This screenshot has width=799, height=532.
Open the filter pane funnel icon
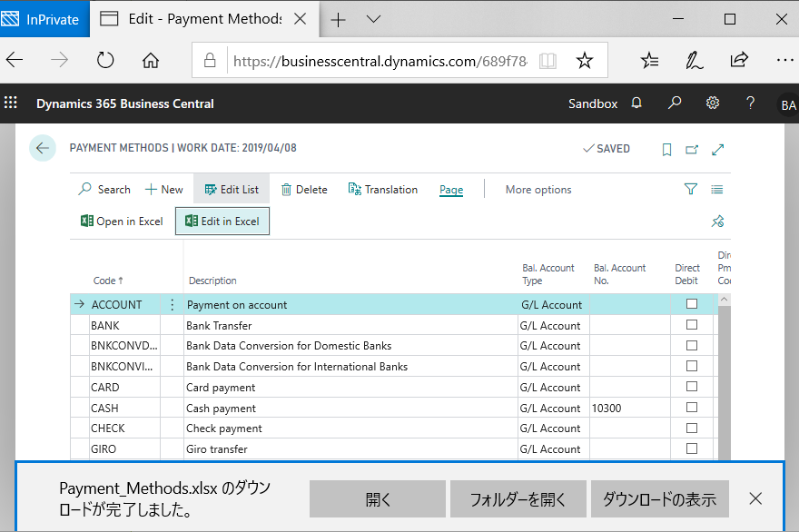(690, 189)
